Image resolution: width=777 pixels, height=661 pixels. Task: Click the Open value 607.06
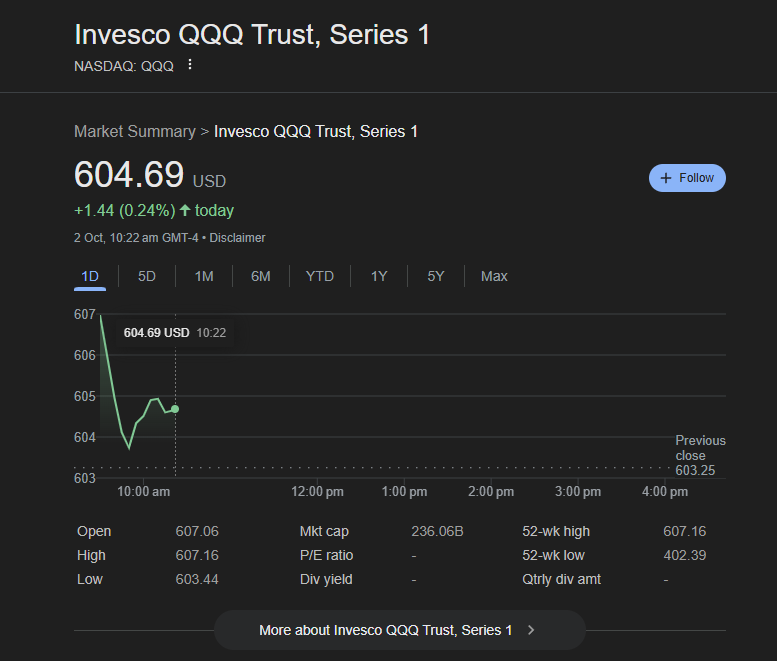click(x=197, y=531)
